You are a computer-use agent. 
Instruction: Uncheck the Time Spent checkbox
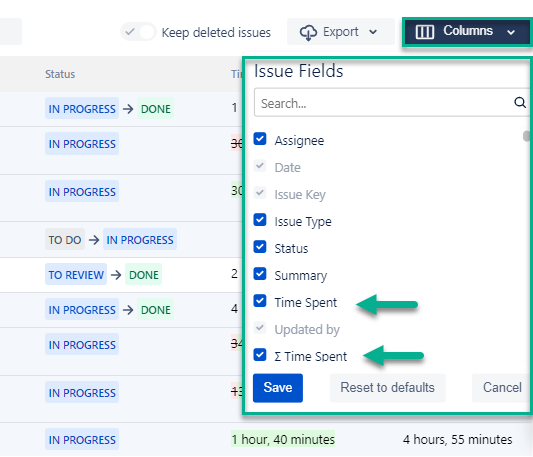click(260, 301)
